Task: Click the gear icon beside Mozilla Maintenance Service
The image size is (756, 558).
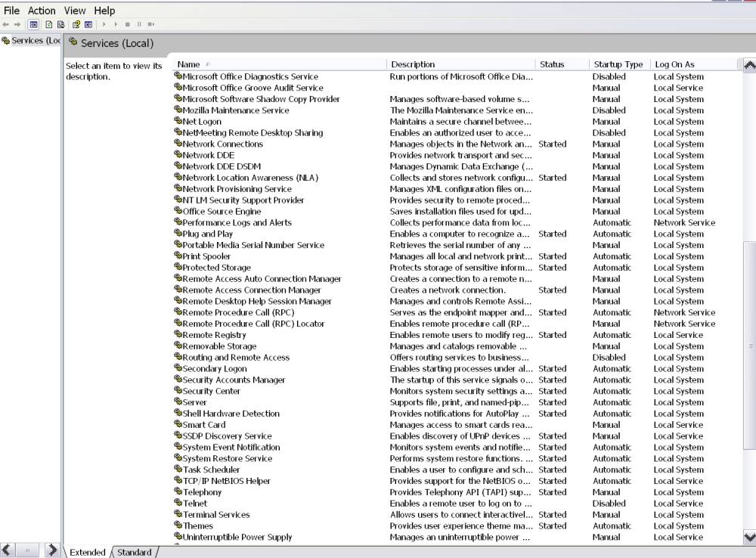Action: click(x=178, y=110)
